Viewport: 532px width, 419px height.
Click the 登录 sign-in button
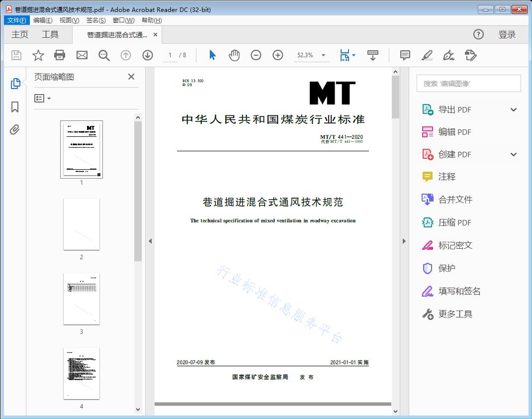click(507, 34)
